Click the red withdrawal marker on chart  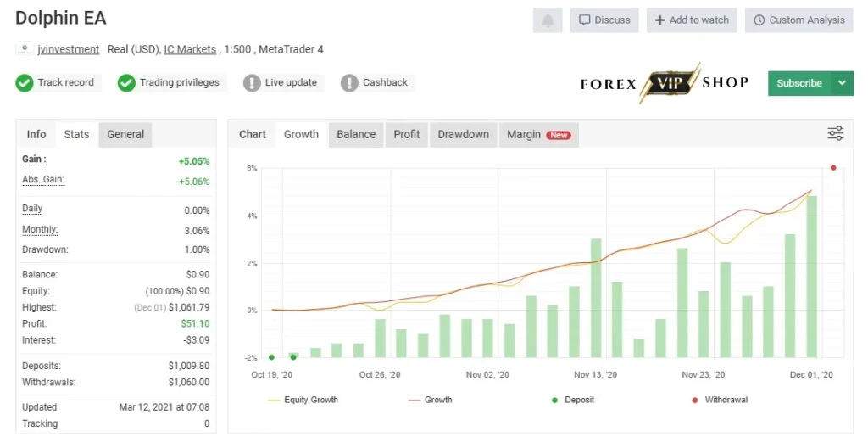pyautogui.click(x=833, y=168)
